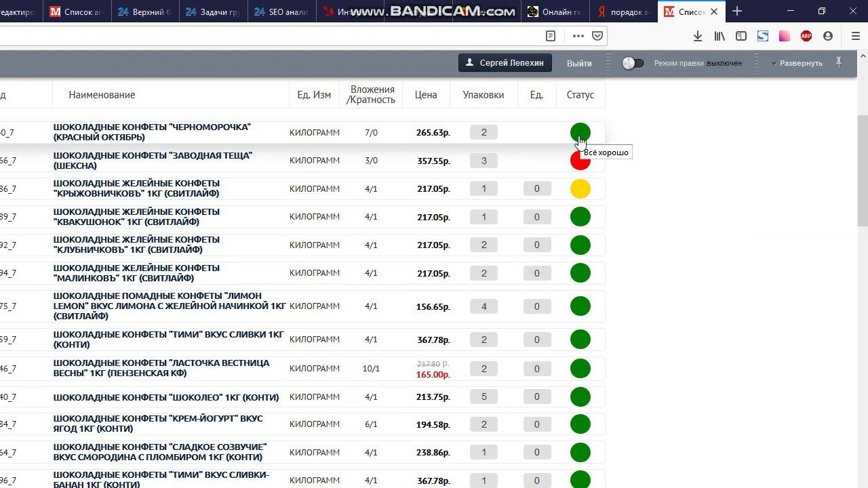Screen dimensions: 868x488
Task: Click the status circle for Крем-йогурт candies
Action: [580, 424]
